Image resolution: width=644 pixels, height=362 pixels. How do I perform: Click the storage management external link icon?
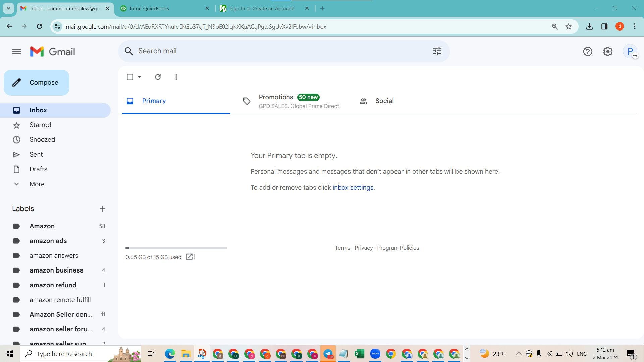[x=189, y=257]
